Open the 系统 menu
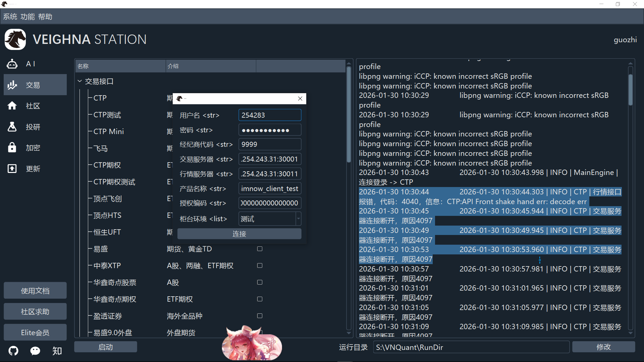 click(x=10, y=17)
